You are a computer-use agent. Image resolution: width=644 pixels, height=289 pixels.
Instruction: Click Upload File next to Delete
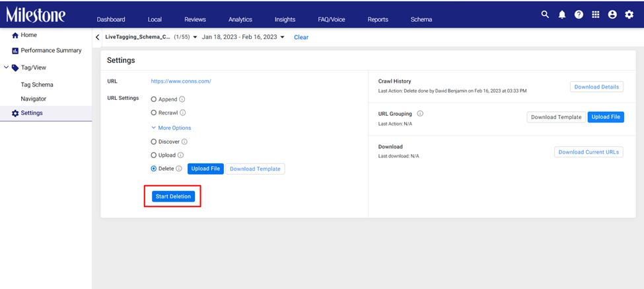point(206,169)
